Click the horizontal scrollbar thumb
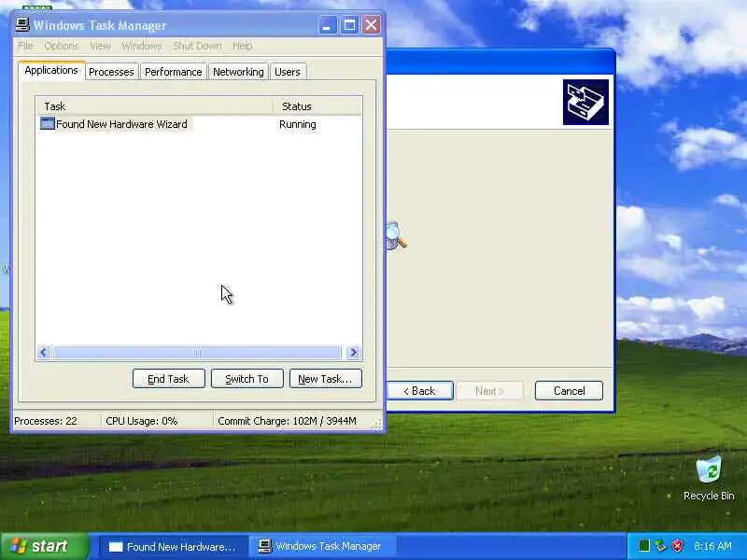 pyautogui.click(x=197, y=353)
